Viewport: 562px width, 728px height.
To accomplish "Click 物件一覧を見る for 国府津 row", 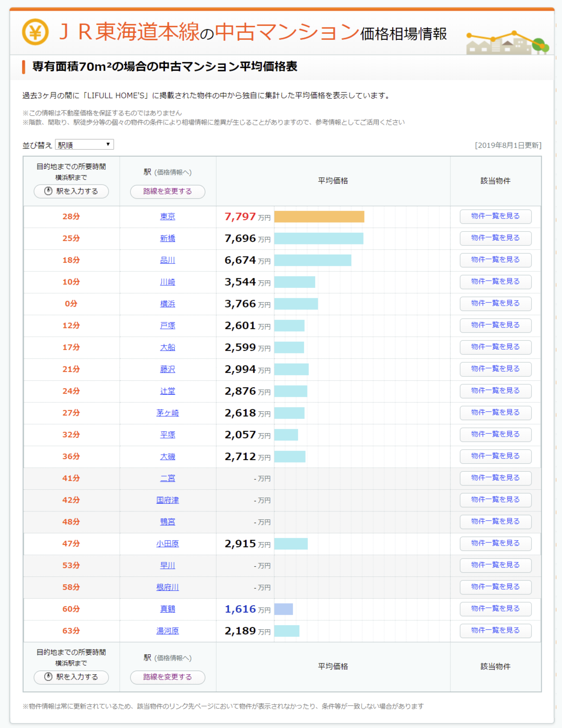I will tap(496, 500).
